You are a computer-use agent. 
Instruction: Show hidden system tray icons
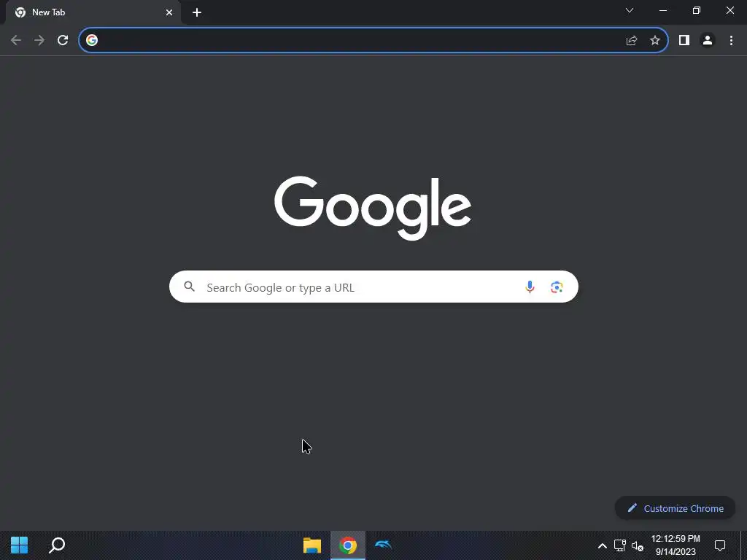602,545
